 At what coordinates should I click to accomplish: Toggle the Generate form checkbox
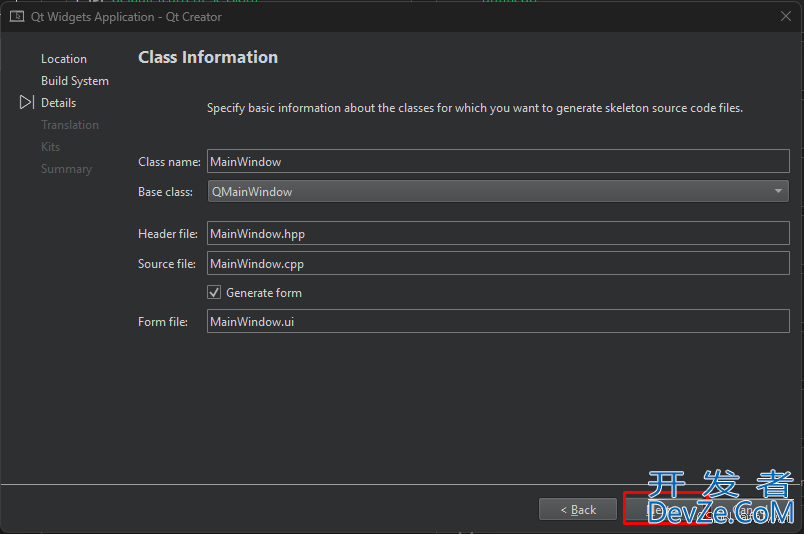pyautogui.click(x=214, y=292)
